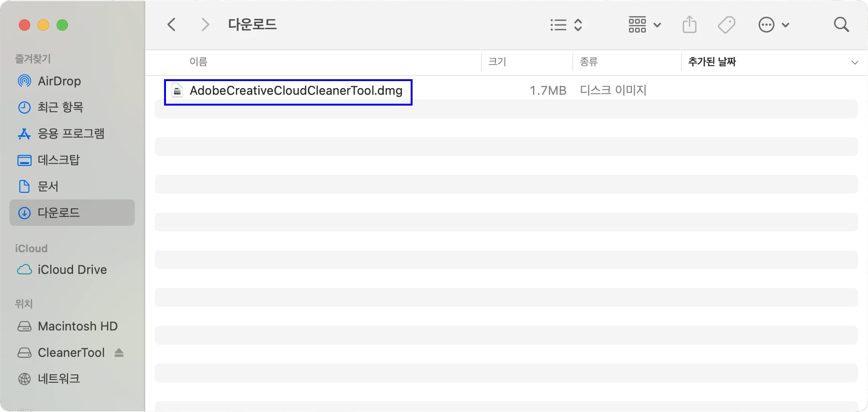The image size is (868, 412).
Task: Sort by 종류 column header
Action: point(589,62)
